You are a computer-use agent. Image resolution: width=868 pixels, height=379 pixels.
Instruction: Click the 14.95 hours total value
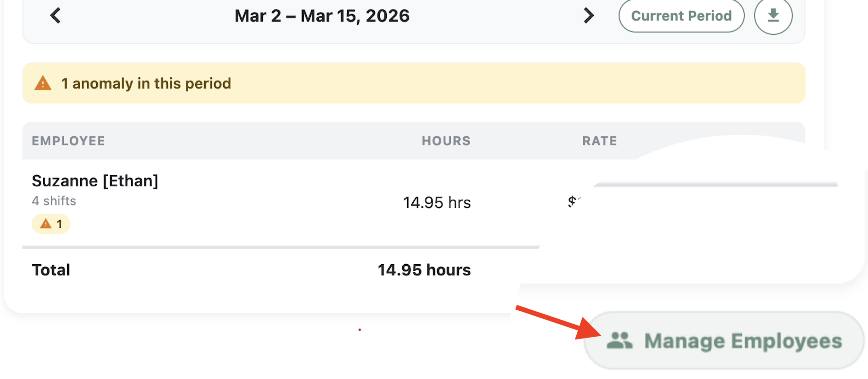[x=424, y=270]
